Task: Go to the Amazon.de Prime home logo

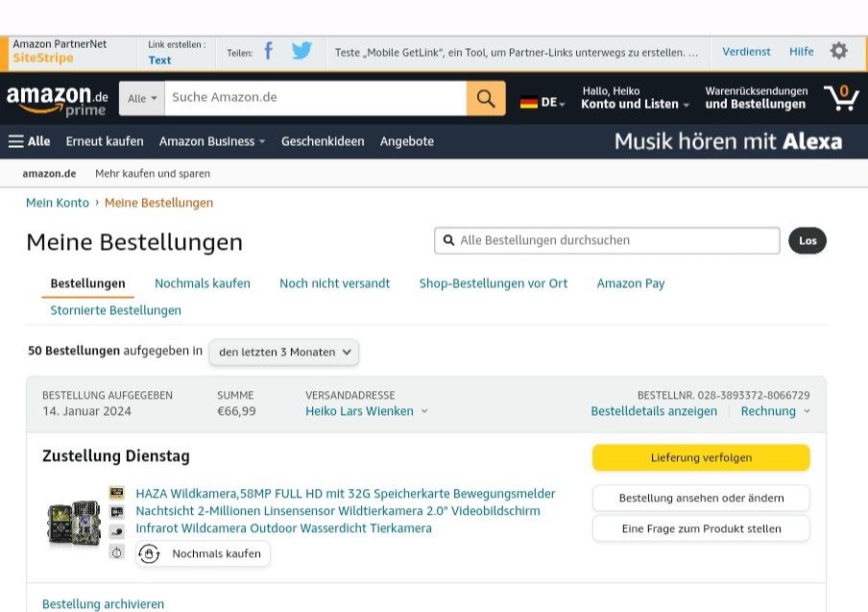Action: 58,99
